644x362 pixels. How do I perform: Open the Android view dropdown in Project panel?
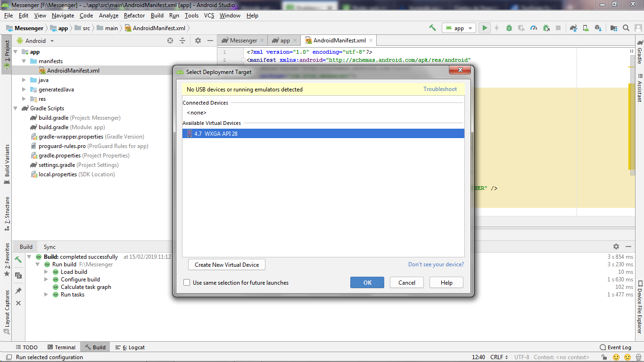[x=35, y=41]
